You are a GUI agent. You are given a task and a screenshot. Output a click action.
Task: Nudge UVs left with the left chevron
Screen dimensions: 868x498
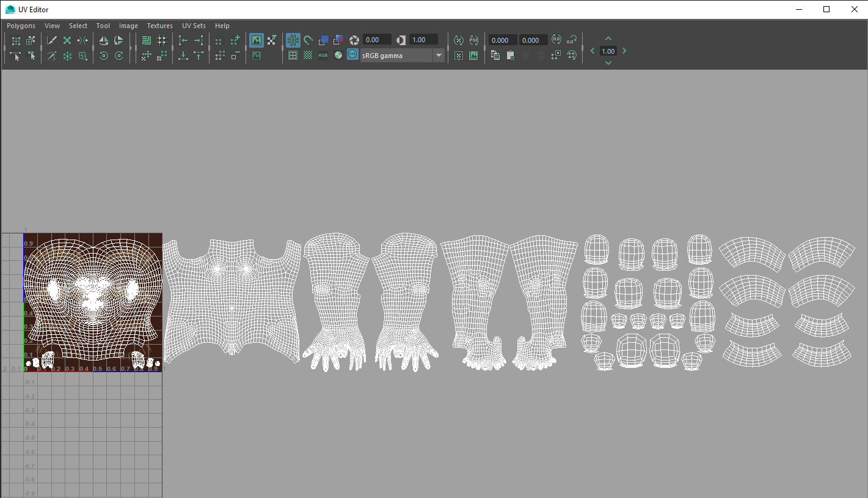tap(593, 51)
